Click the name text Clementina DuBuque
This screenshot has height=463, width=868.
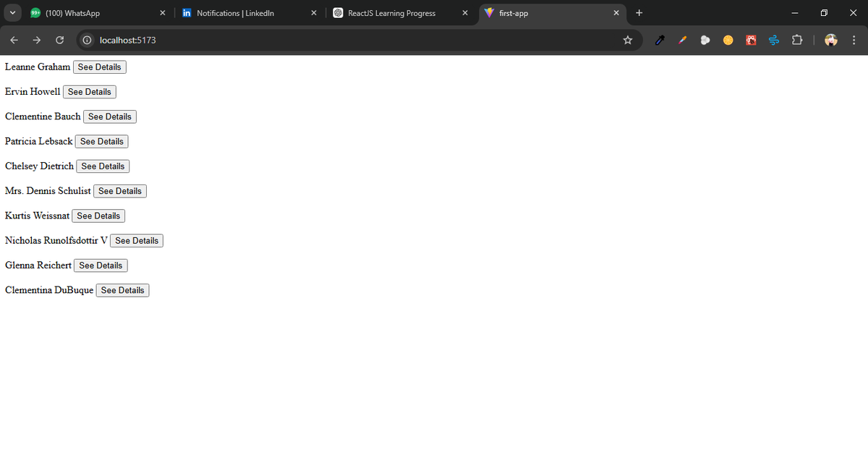tap(49, 289)
